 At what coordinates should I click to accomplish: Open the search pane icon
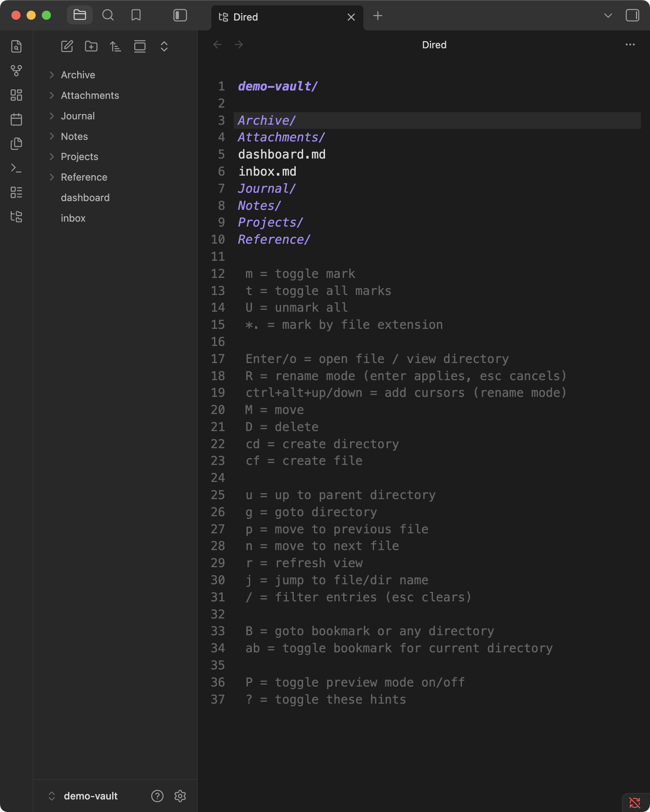pyautogui.click(x=108, y=15)
